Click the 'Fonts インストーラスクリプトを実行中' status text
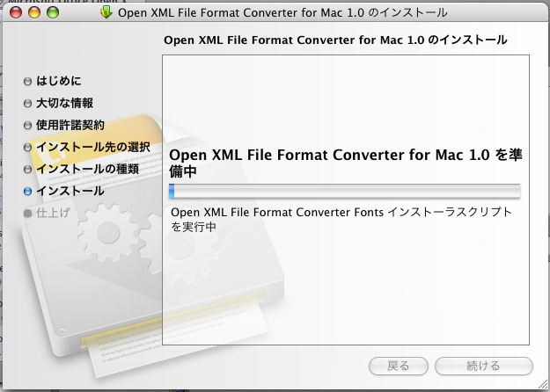This screenshot has width=550, height=392. point(341,220)
